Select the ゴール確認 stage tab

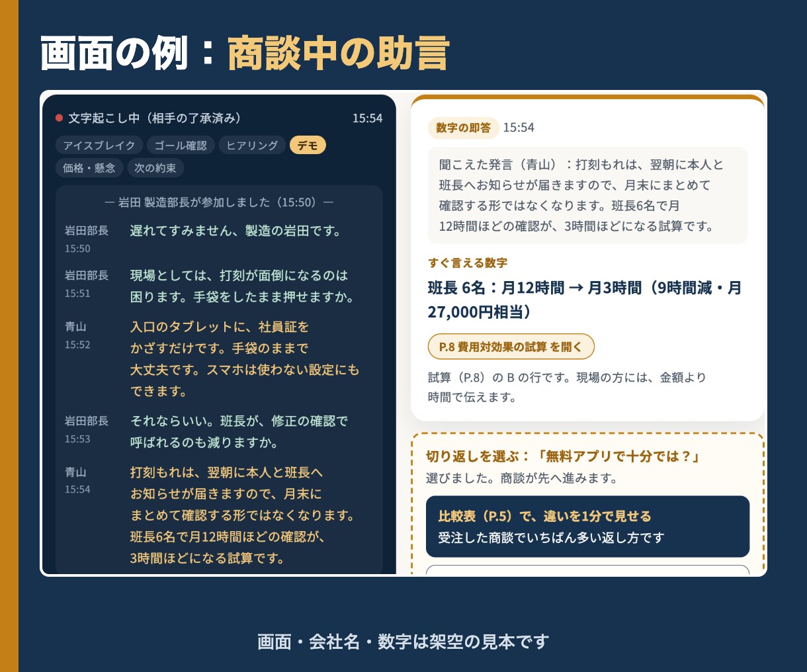coord(181,146)
